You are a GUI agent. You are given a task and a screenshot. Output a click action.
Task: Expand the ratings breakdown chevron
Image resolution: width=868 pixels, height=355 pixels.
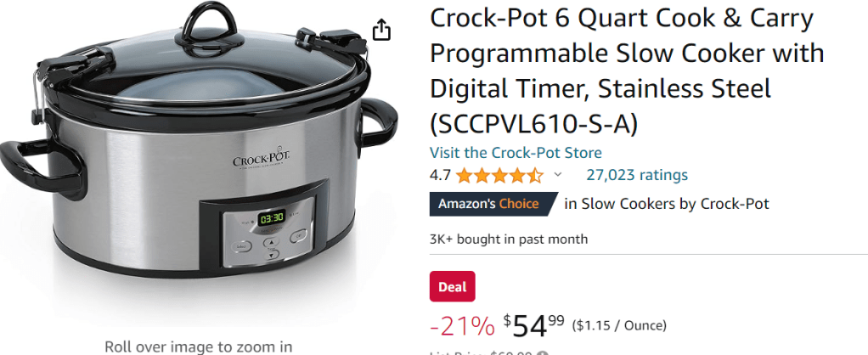[x=558, y=175]
